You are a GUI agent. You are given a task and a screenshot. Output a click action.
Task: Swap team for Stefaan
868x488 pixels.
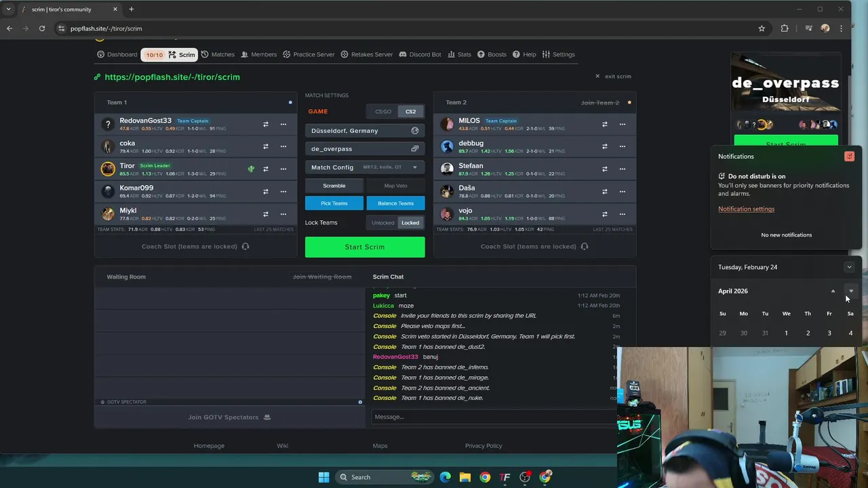click(x=605, y=169)
